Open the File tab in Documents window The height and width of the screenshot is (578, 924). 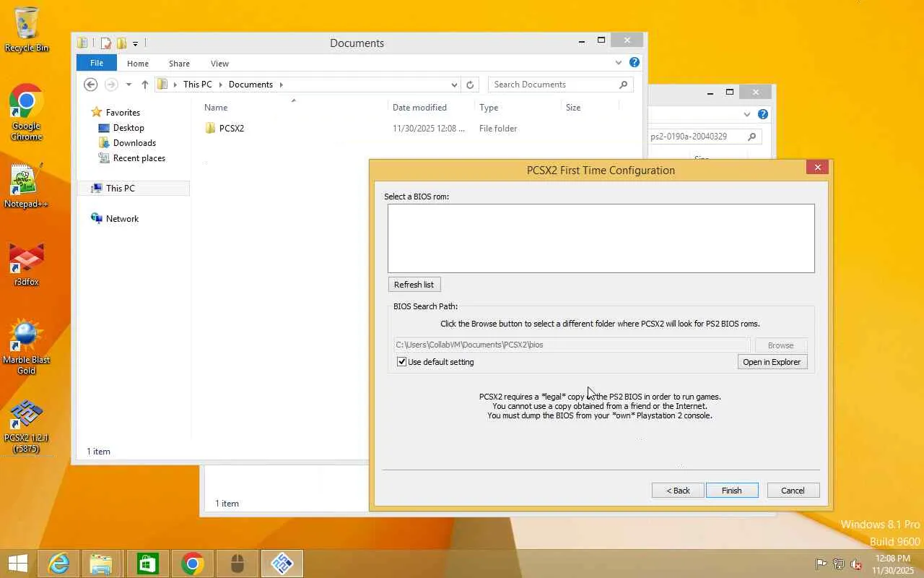point(97,63)
